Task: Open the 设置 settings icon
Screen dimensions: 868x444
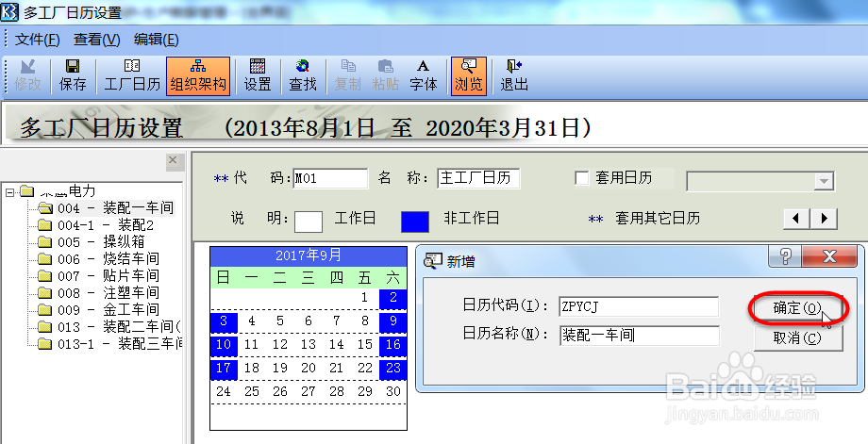Action: [x=258, y=75]
